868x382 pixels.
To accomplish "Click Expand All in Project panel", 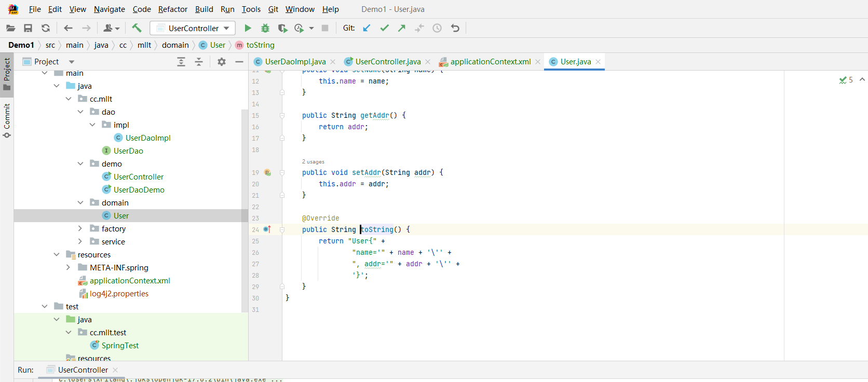I will pyautogui.click(x=181, y=62).
